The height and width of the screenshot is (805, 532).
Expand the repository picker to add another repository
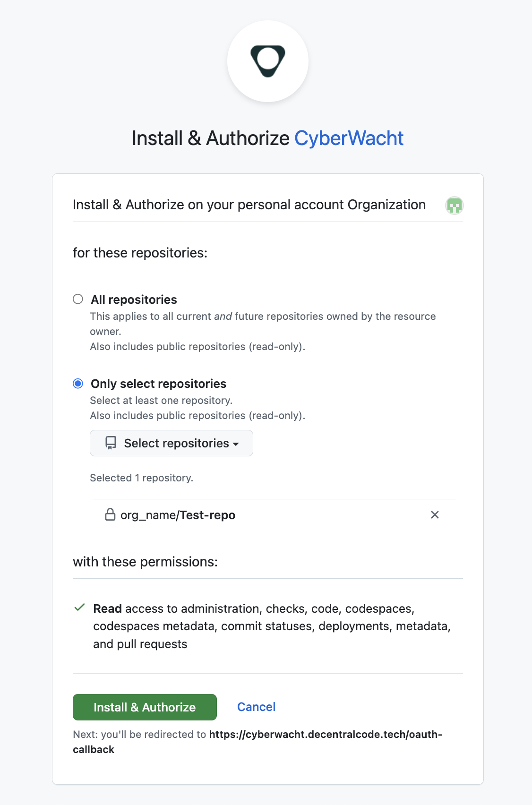click(x=171, y=443)
